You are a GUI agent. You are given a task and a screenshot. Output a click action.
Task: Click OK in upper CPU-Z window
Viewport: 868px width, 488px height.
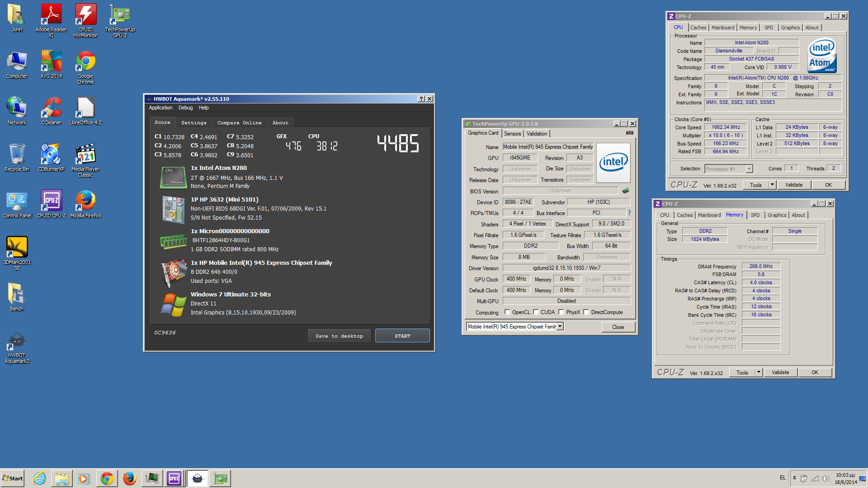click(x=828, y=185)
